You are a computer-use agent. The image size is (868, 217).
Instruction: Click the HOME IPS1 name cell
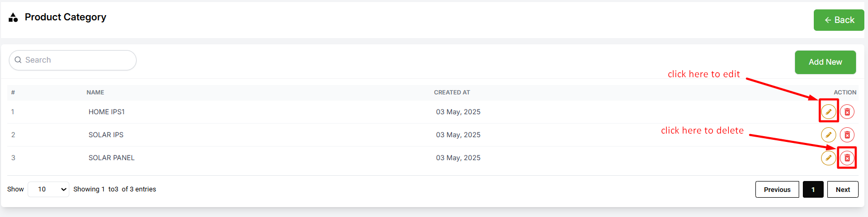106,112
